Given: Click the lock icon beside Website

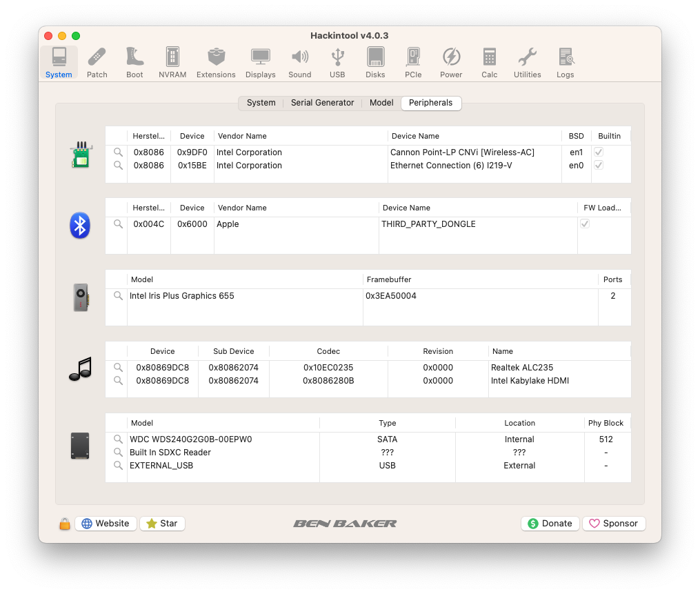Looking at the screenshot, I should point(65,524).
